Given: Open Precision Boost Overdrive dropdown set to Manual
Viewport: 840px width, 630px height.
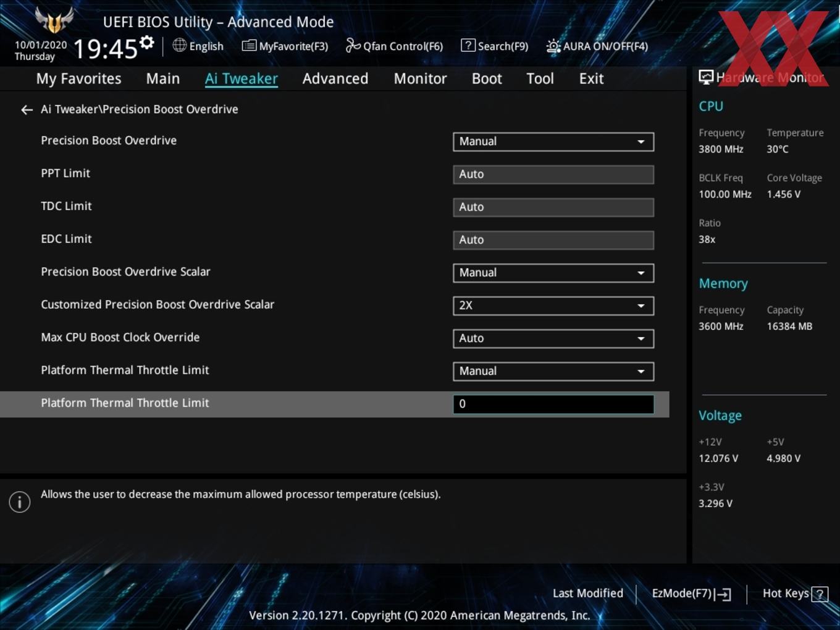Looking at the screenshot, I should pos(553,141).
